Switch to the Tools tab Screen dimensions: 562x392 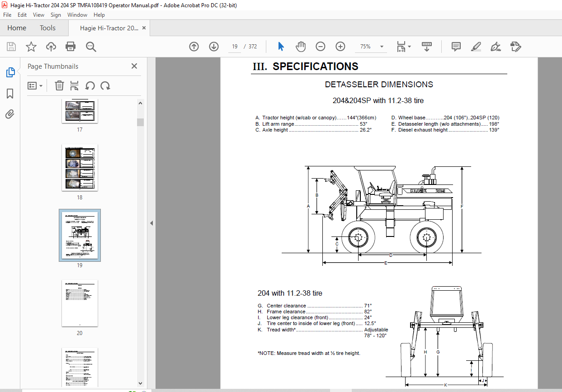pos(47,28)
